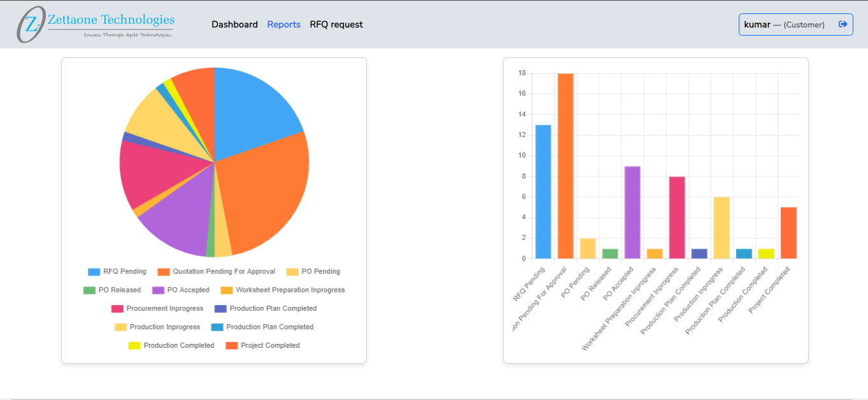Click pink Procurement Inprogress legend swatch
This screenshot has height=400, width=868.
[117, 308]
